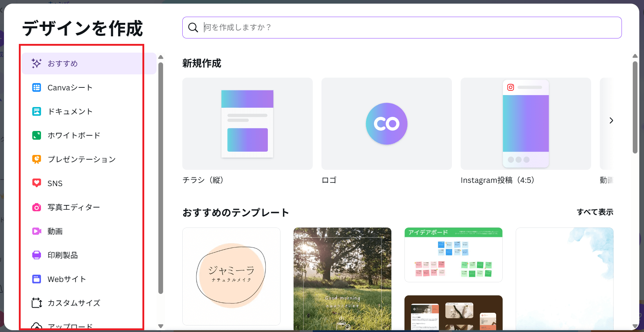Screen dimensions: 644x332
Task: Open the ジャミーラ logo template
Action: pyautogui.click(x=231, y=276)
